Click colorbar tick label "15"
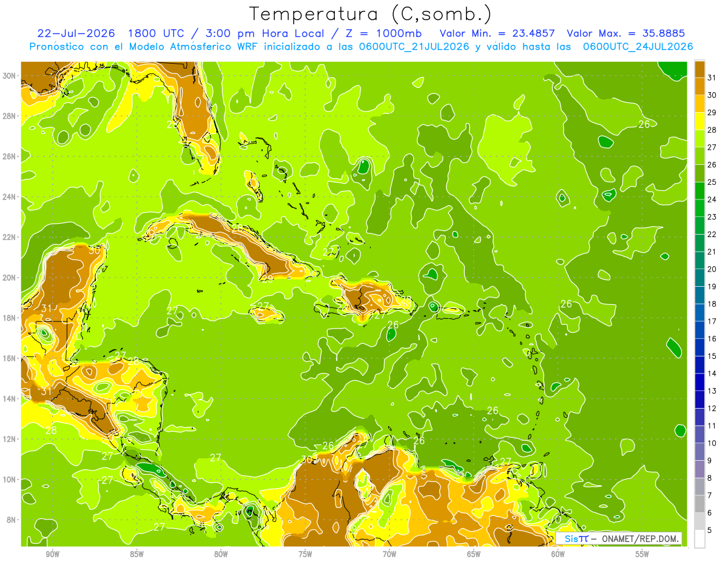Image resolution: width=728 pixels, height=562 pixels. point(712,356)
